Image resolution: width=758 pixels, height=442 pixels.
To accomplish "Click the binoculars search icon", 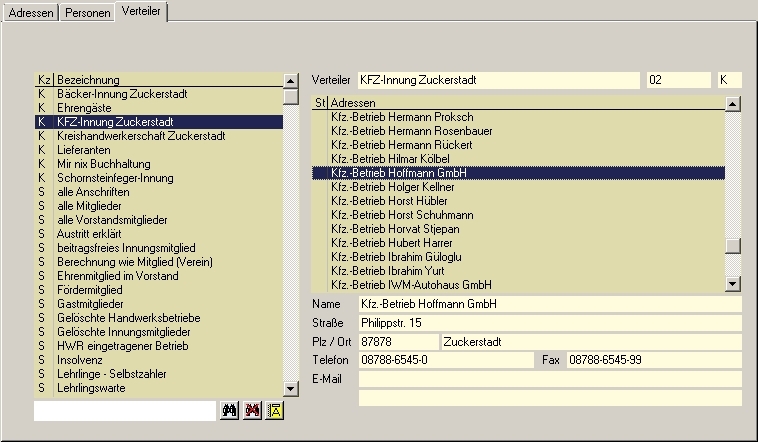I will pyautogui.click(x=229, y=410).
